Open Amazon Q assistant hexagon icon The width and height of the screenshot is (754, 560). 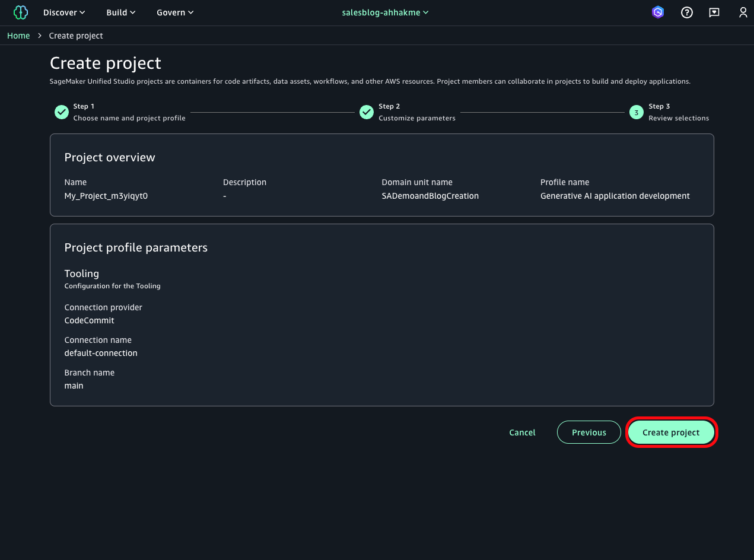tap(658, 12)
